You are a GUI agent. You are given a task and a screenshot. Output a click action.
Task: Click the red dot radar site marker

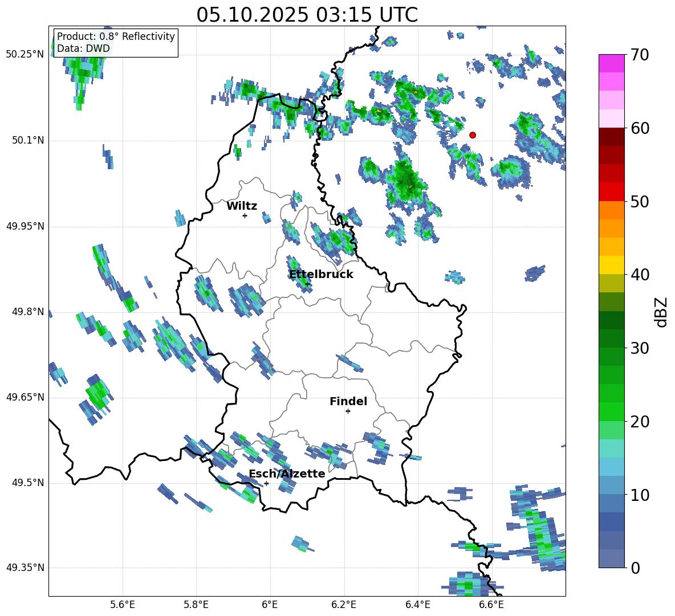coord(473,135)
